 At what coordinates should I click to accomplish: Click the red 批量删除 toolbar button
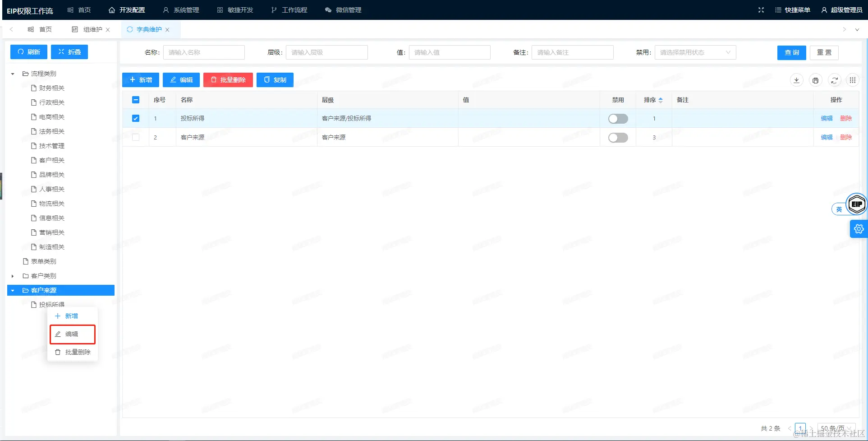coord(228,80)
